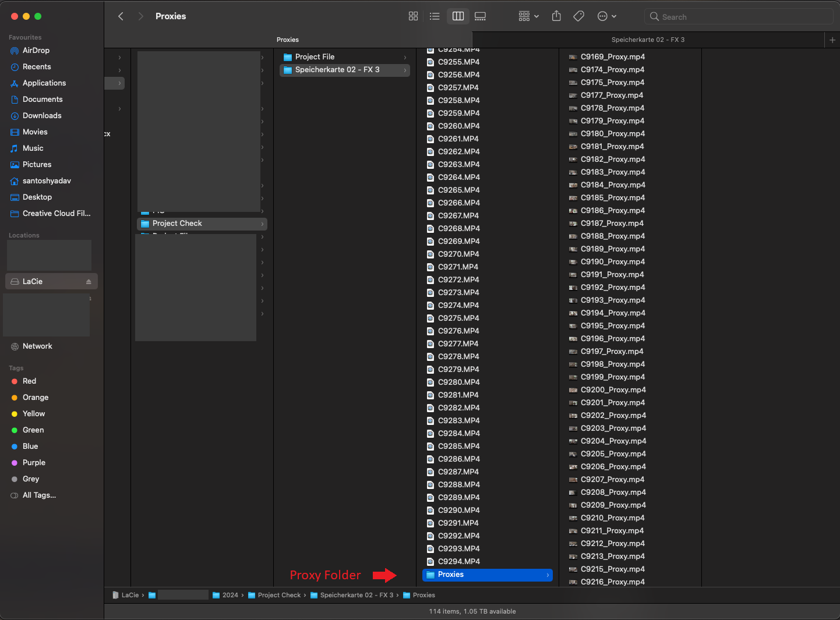Open santoshyadav home folder in sidebar
Image resolution: width=840 pixels, height=620 pixels.
(x=47, y=181)
